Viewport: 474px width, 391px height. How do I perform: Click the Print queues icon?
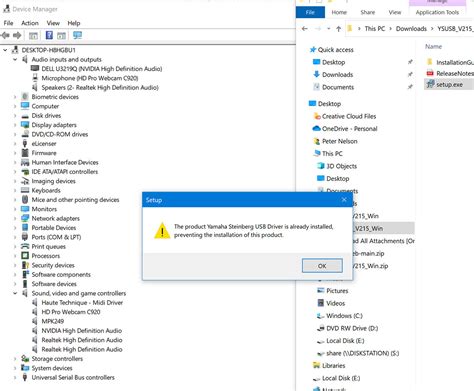(x=25, y=246)
